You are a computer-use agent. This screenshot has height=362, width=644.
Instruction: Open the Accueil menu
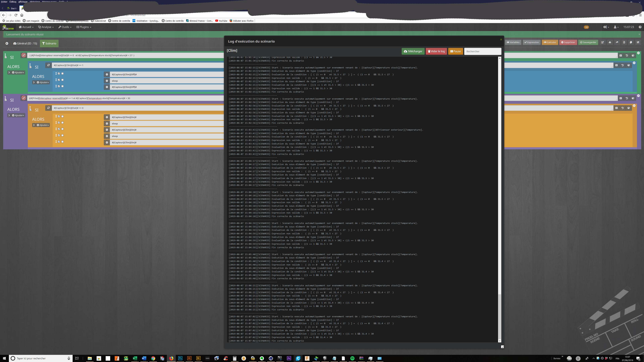(x=26, y=27)
